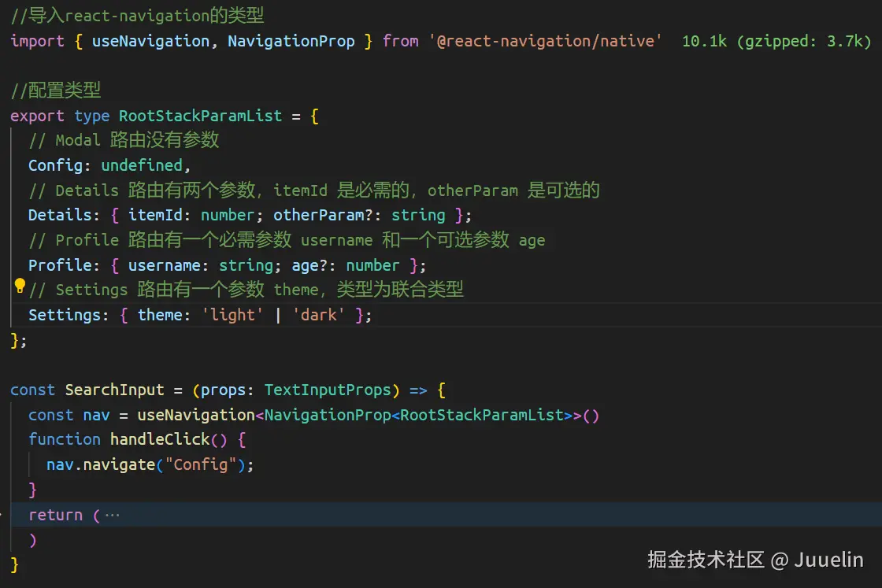Select the NavigationProp import name
Viewport: 882px width, 588px height.
291,41
